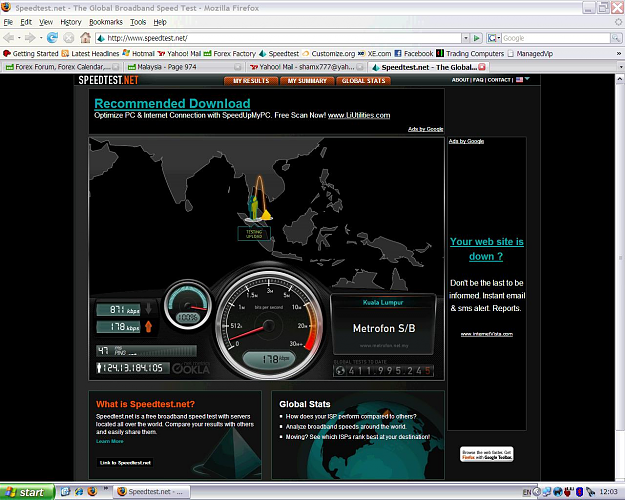Click the Learn More link
This screenshot has width=625, height=500.
tap(110, 441)
